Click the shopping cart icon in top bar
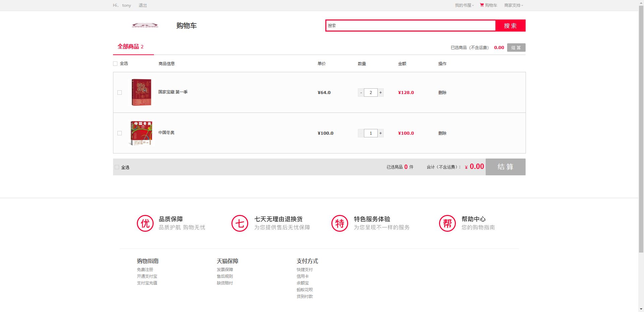 pos(482,5)
